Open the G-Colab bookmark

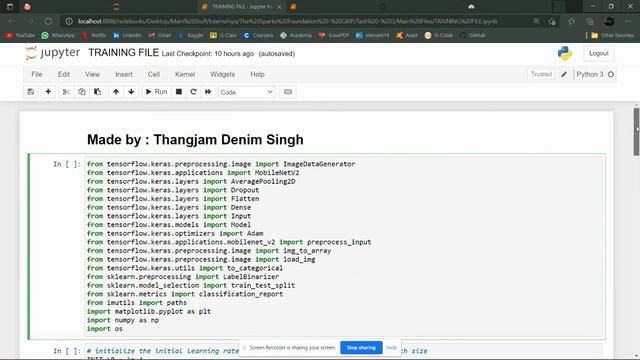point(439,36)
